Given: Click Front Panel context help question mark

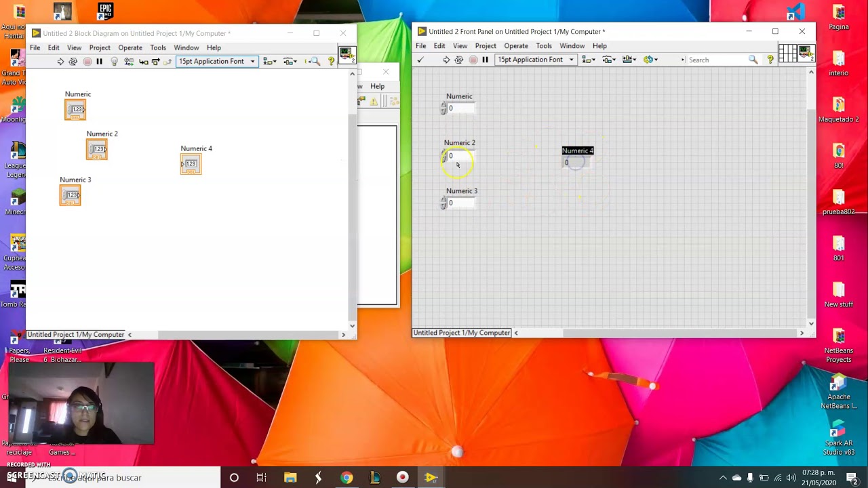Looking at the screenshot, I should (x=770, y=60).
